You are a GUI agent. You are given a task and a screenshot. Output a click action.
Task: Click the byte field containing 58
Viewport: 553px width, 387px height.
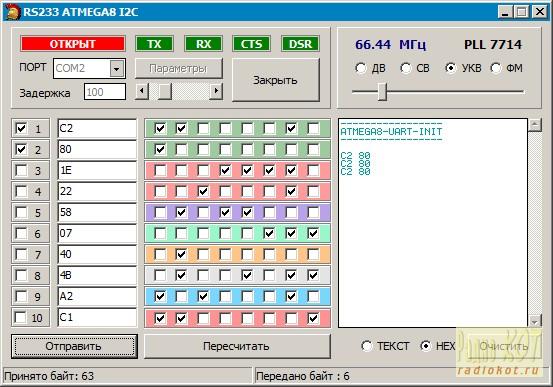click(x=97, y=212)
